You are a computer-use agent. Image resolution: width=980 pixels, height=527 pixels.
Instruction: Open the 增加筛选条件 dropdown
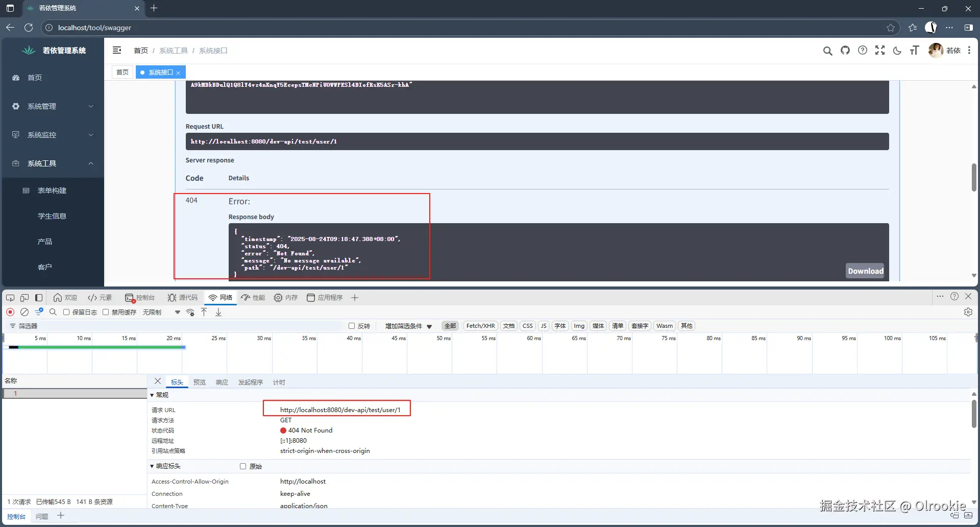tap(408, 326)
